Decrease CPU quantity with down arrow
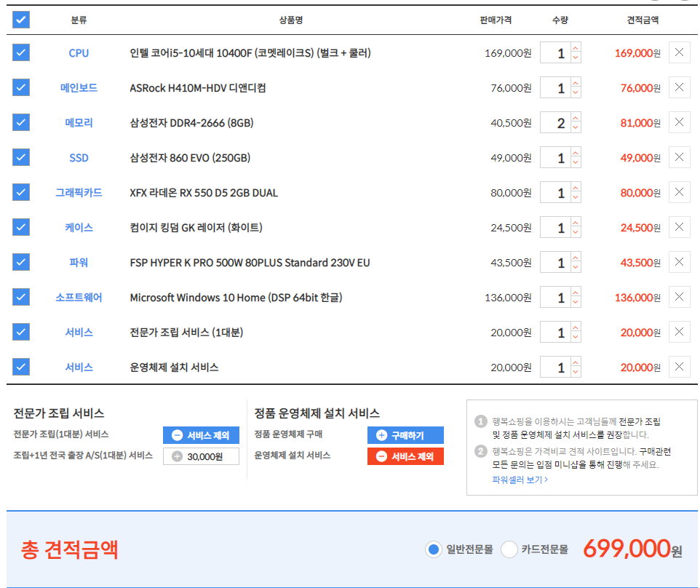700x588 pixels. click(576, 58)
